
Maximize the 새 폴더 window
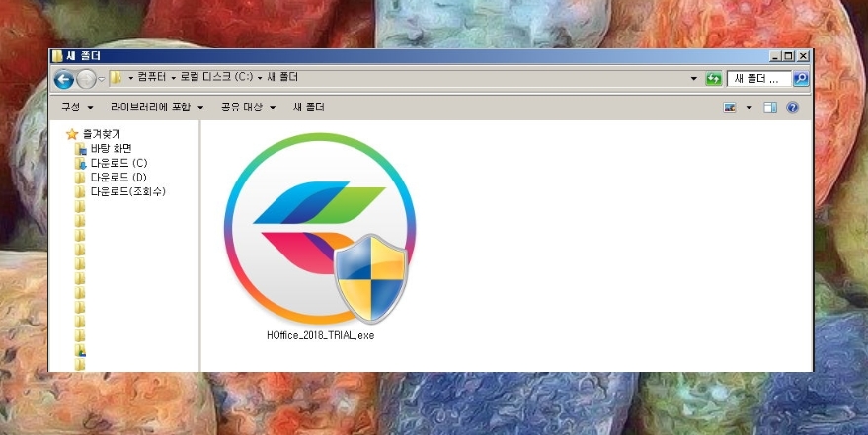788,56
